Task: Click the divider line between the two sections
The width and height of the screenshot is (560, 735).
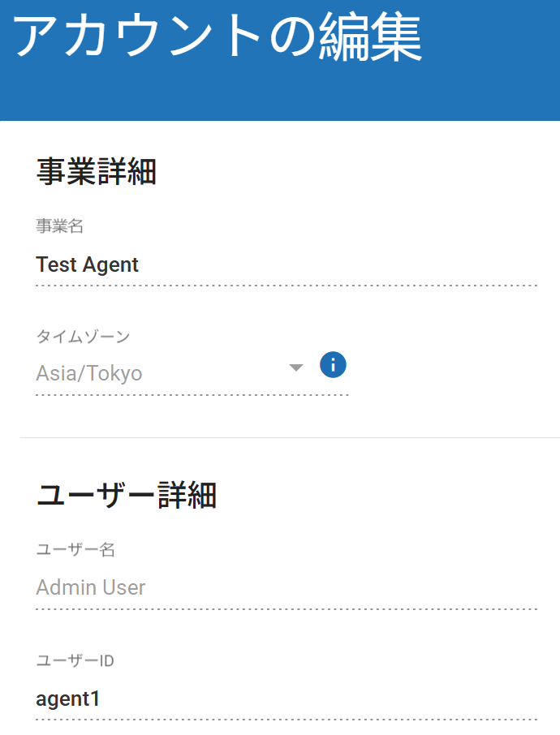Action: pyautogui.click(x=290, y=438)
